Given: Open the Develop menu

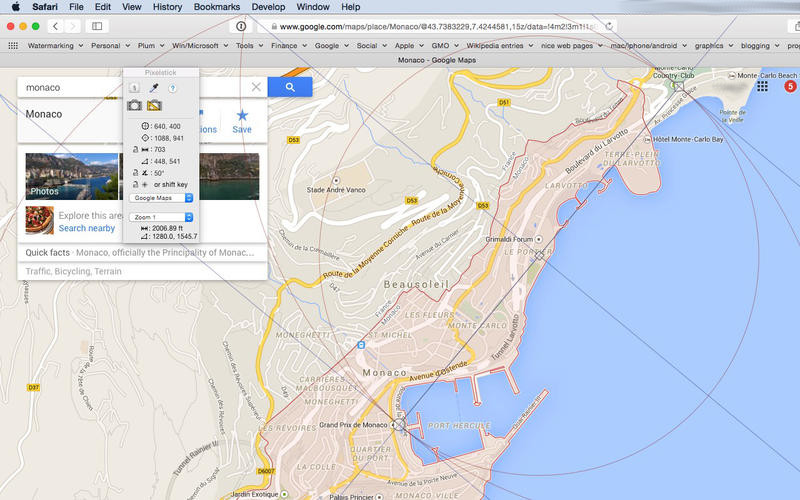Looking at the screenshot, I should (x=268, y=7).
